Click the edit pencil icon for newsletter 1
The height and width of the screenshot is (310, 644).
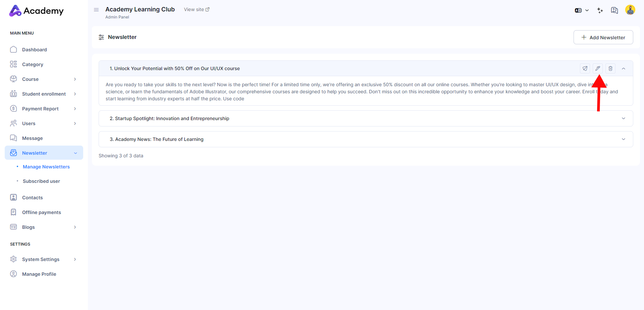598,68
